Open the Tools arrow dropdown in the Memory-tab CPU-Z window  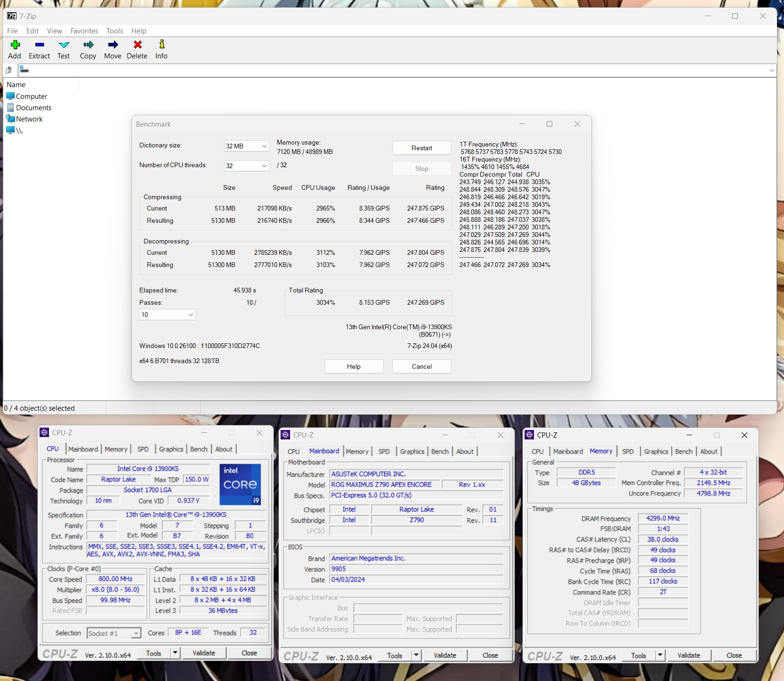pyautogui.click(x=660, y=655)
